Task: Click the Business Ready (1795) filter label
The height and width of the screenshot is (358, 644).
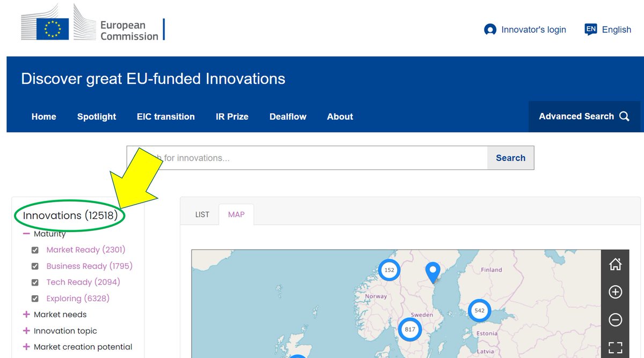Action: [x=90, y=266]
